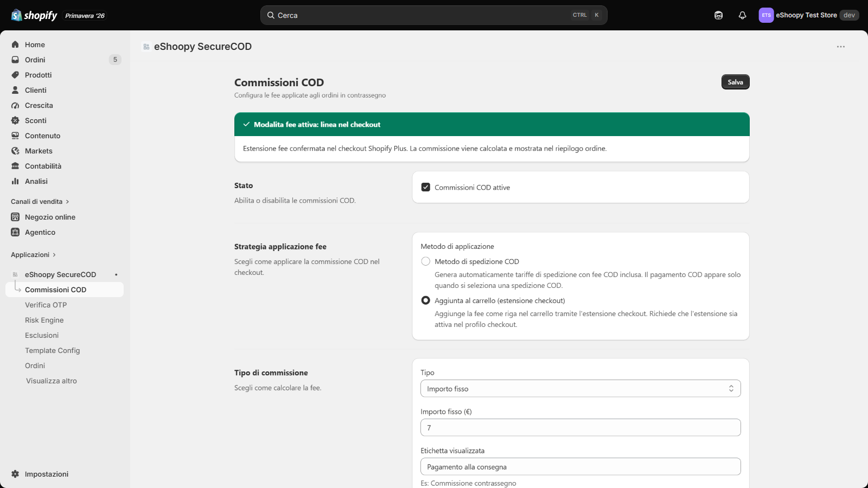Click the Cerca search field

(433, 15)
